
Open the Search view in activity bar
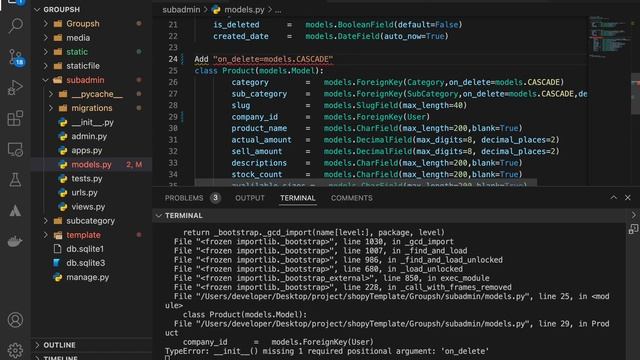(x=16, y=26)
